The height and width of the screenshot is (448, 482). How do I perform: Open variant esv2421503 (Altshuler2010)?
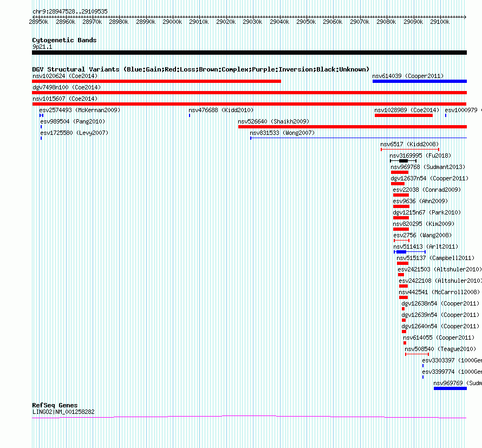[x=440, y=269]
